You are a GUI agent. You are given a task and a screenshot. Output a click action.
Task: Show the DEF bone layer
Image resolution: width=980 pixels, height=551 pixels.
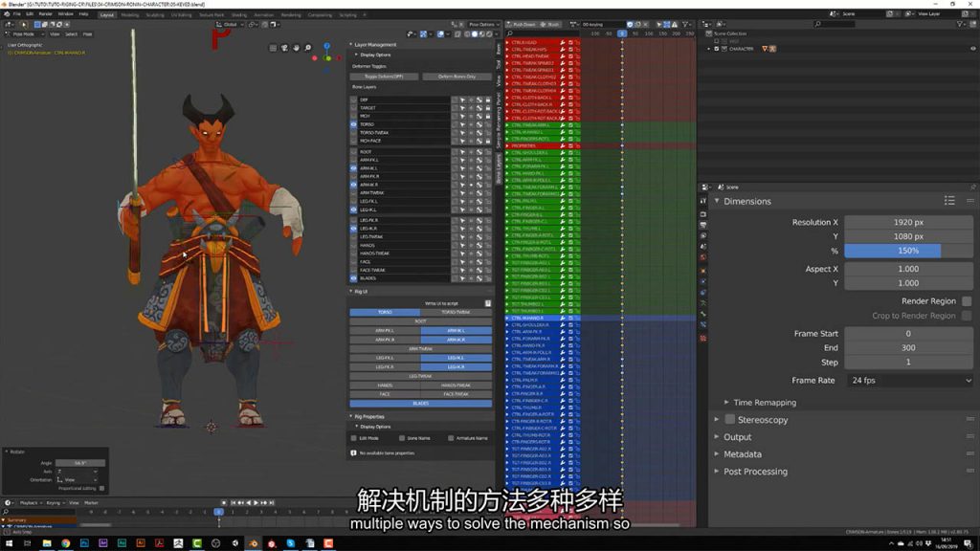coord(354,99)
